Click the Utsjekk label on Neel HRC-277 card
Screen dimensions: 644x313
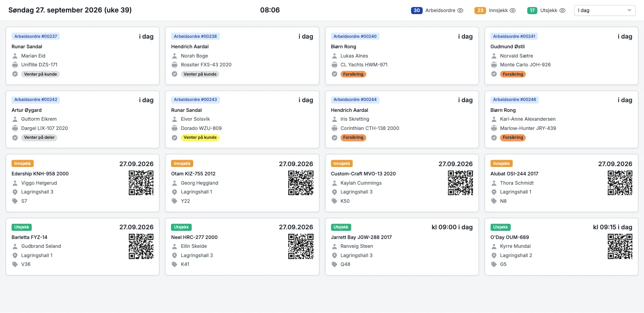pyautogui.click(x=182, y=227)
